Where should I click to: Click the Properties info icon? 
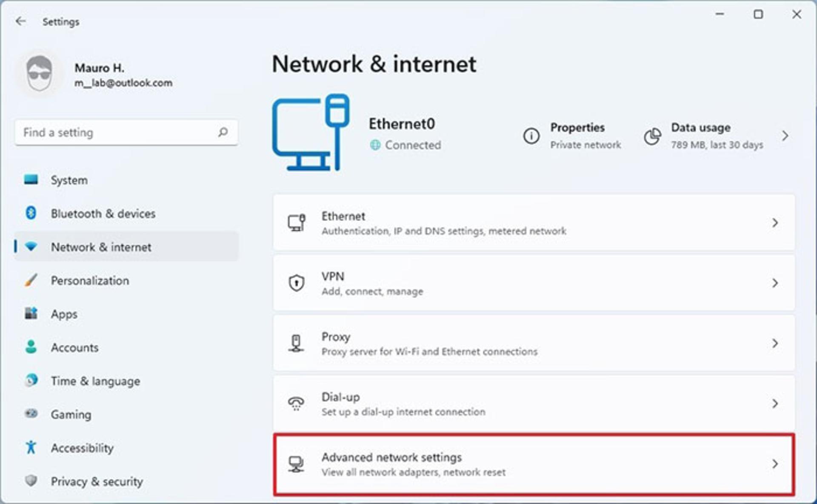pos(531,136)
